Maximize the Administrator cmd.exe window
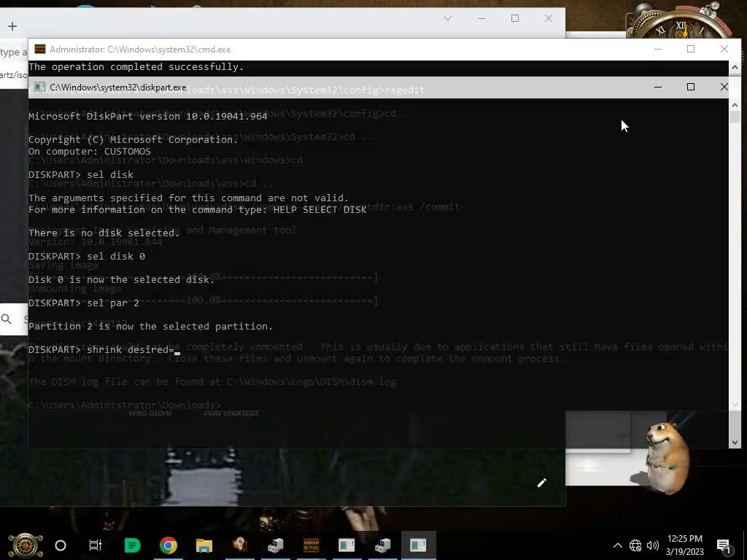This screenshot has height=560, width=747. point(691,49)
